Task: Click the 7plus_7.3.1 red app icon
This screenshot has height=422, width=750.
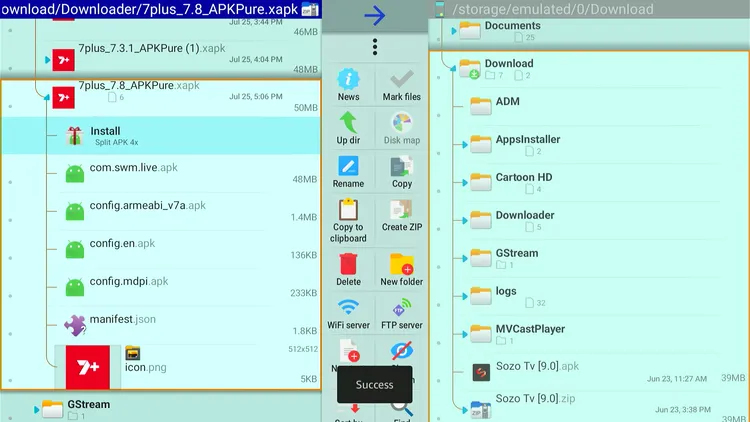Action: (63, 60)
